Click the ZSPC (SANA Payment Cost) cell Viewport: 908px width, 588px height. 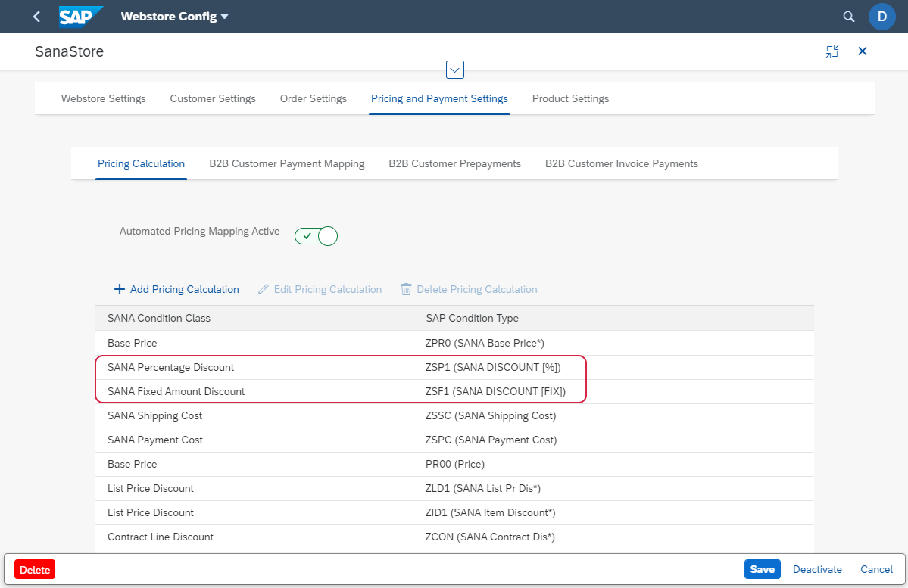pos(491,440)
